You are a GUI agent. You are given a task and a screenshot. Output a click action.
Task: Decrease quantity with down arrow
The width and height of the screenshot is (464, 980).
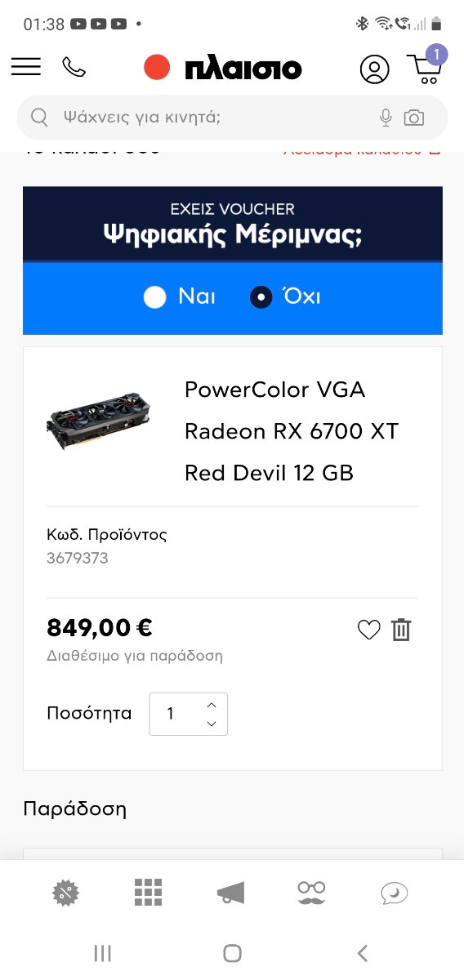212,724
